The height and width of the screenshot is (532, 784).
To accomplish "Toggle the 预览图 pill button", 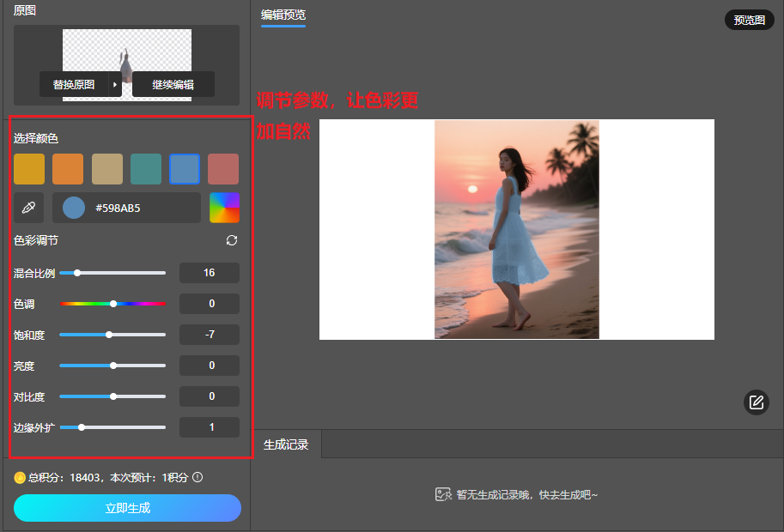I will (x=749, y=21).
